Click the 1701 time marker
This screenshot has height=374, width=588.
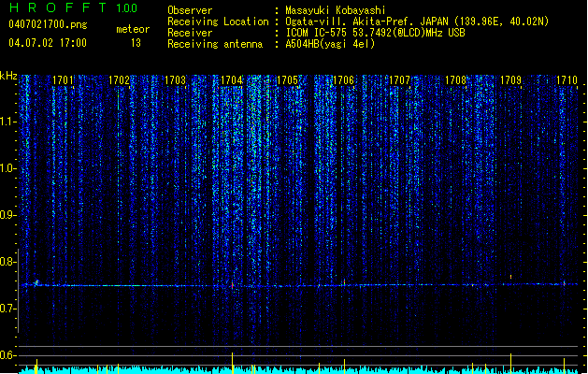(x=63, y=80)
